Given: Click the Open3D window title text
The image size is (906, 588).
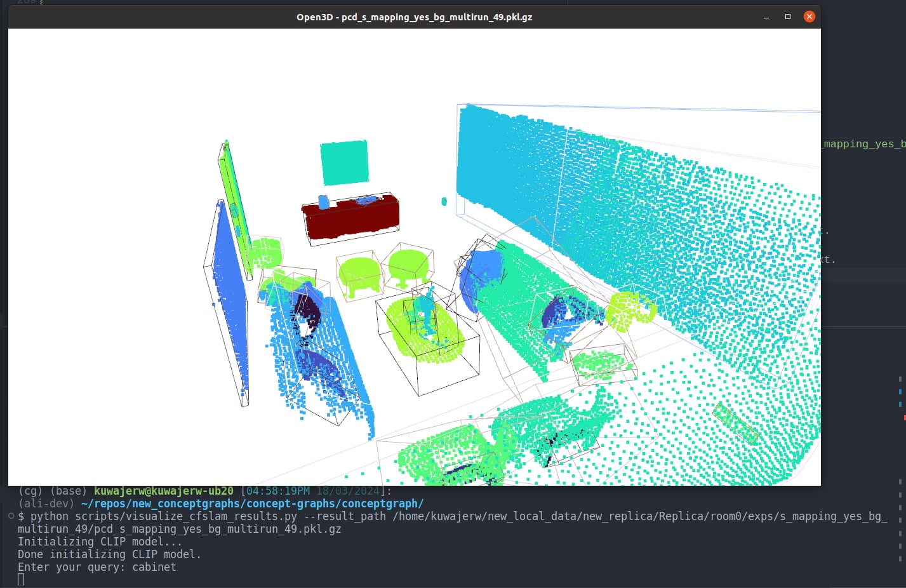Looking at the screenshot, I should [414, 17].
